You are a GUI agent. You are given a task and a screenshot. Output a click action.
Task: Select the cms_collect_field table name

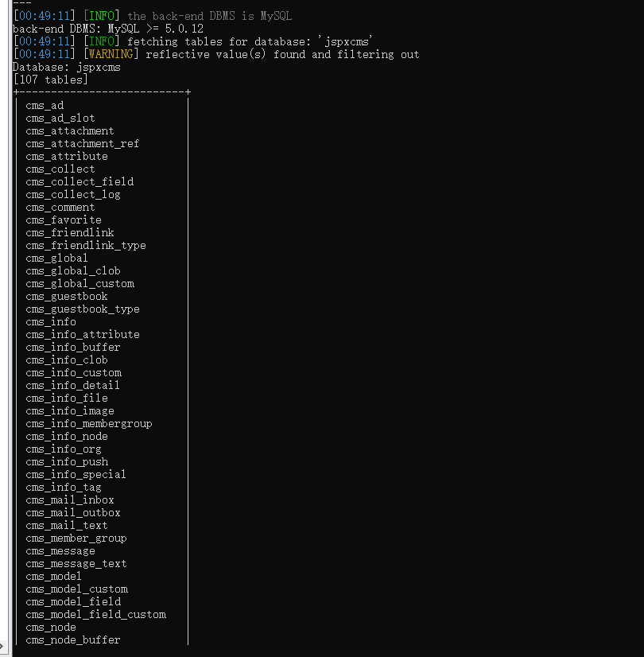tap(80, 182)
